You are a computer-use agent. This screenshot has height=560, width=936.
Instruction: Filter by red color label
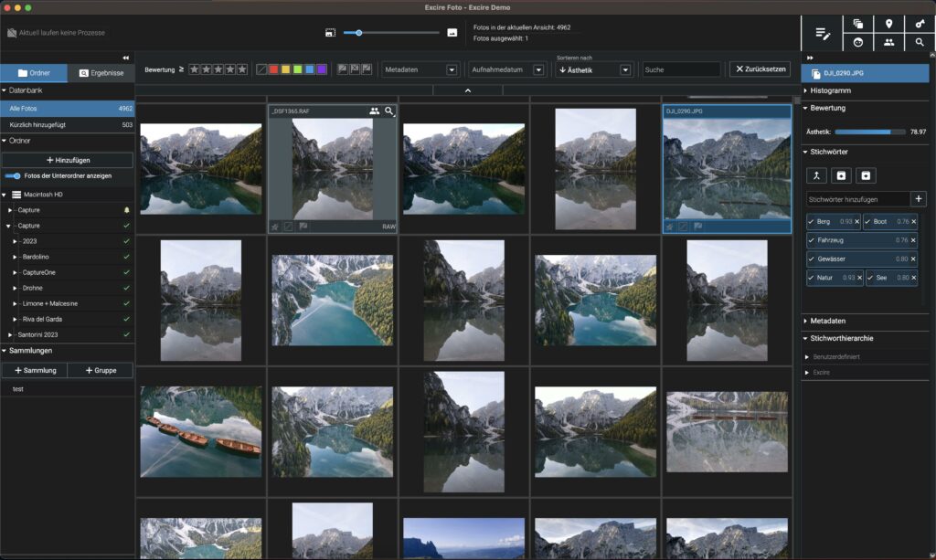point(273,69)
